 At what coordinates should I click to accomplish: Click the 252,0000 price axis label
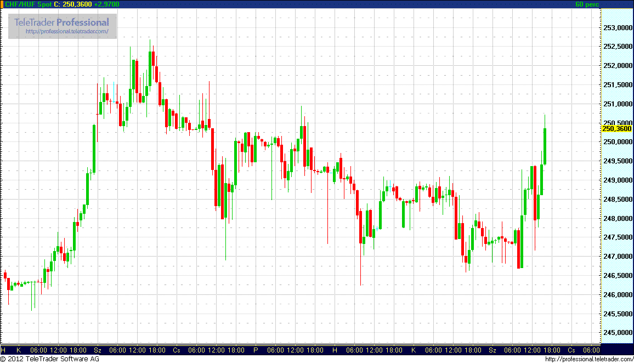618,65
